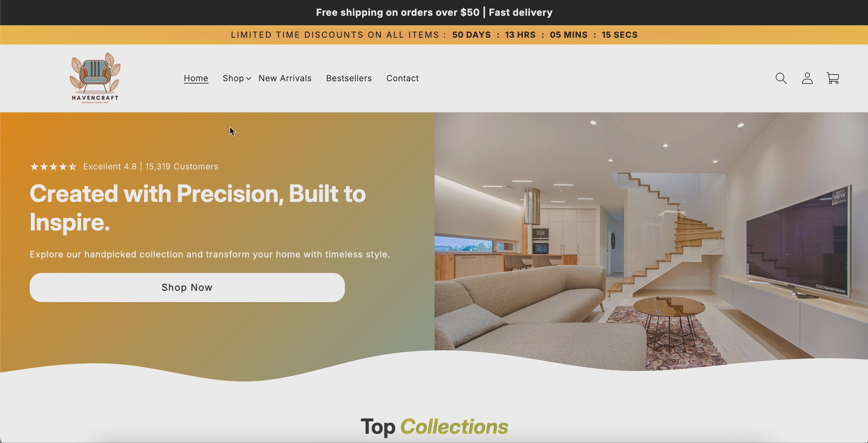The height and width of the screenshot is (443, 868).
Task: Click the Excellent 4.8 rating text
Action: [110, 166]
